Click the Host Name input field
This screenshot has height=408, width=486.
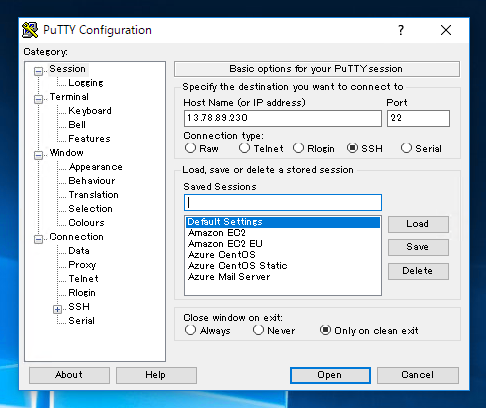point(283,118)
